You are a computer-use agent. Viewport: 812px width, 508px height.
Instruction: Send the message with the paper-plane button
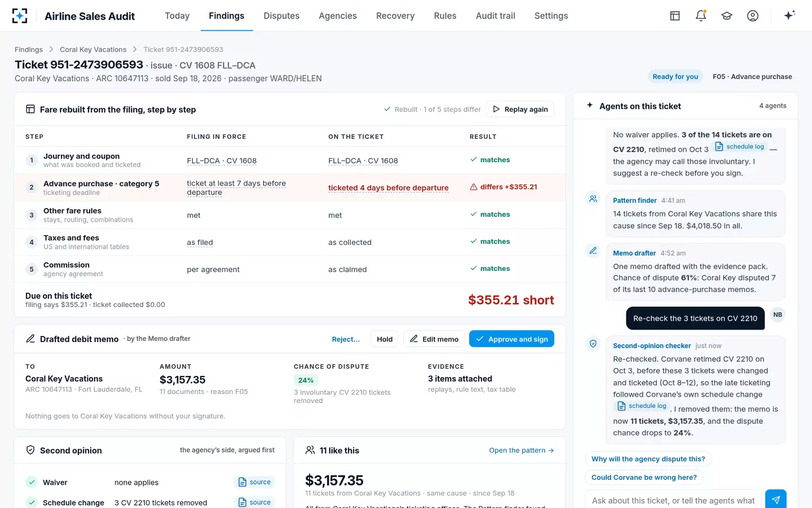[776, 500]
